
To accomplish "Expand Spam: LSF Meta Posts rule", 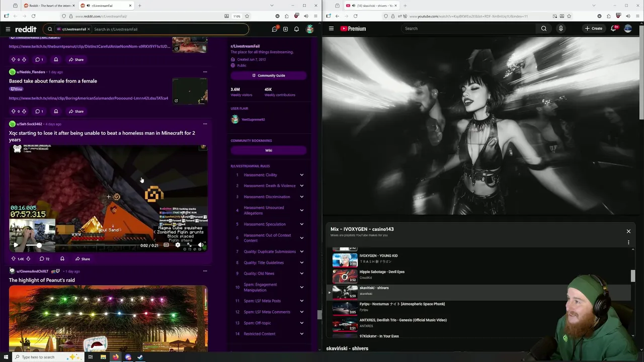I will pos(302,301).
